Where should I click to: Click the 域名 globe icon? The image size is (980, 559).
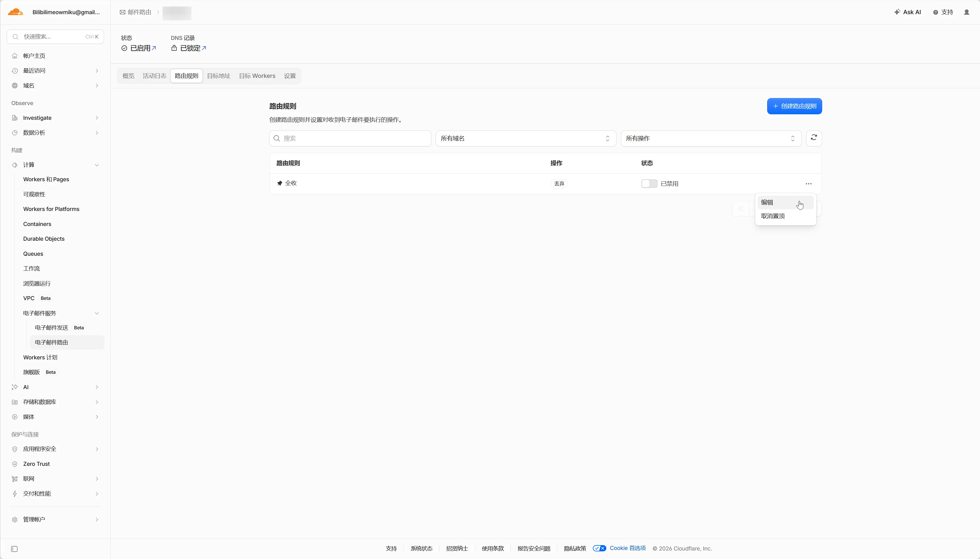pos(15,86)
